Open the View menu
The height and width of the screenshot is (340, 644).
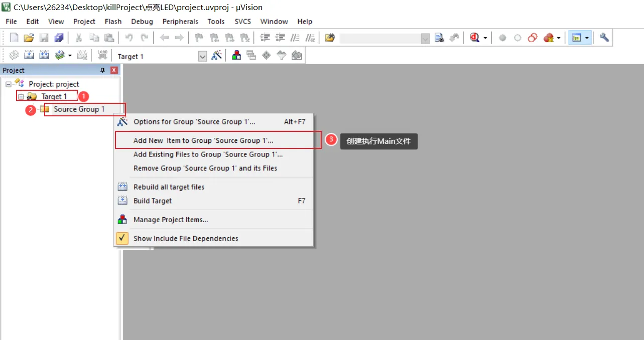pyautogui.click(x=56, y=22)
